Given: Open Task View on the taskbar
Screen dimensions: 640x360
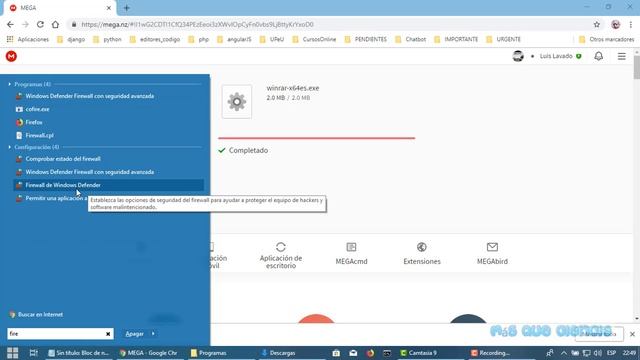Looking at the screenshot, I should pyautogui.click(x=33, y=353).
